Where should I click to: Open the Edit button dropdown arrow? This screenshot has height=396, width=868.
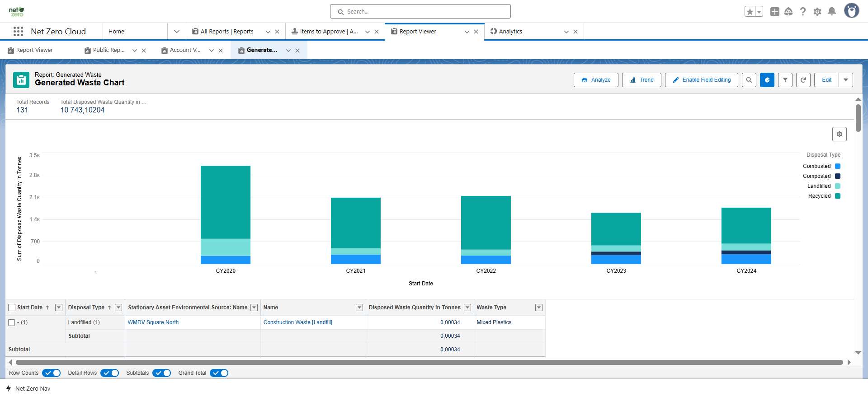point(846,80)
